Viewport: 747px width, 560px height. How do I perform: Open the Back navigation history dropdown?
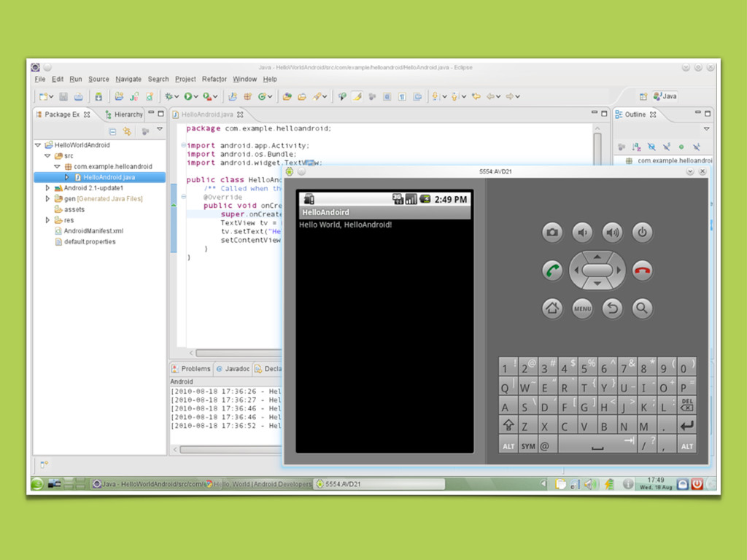[498, 97]
